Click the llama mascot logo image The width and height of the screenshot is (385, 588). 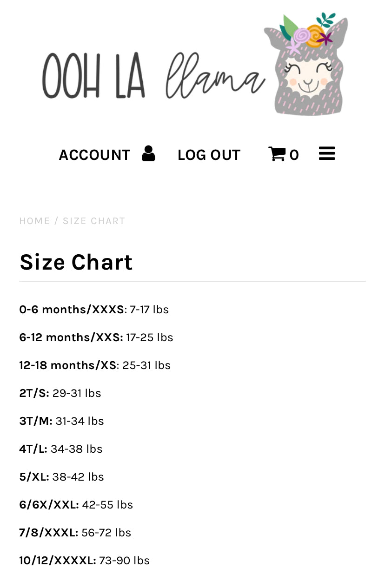[307, 65]
